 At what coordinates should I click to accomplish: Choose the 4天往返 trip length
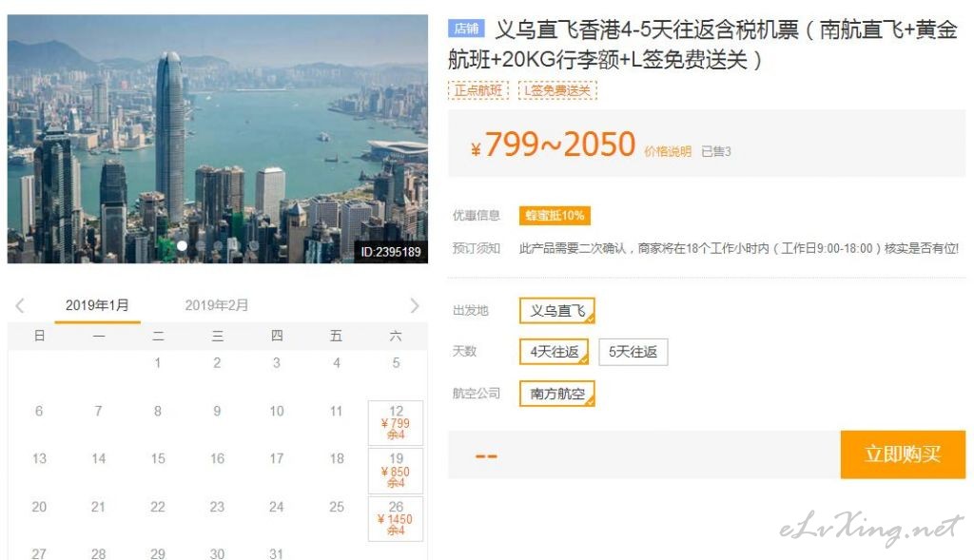[x=555, y=352]
